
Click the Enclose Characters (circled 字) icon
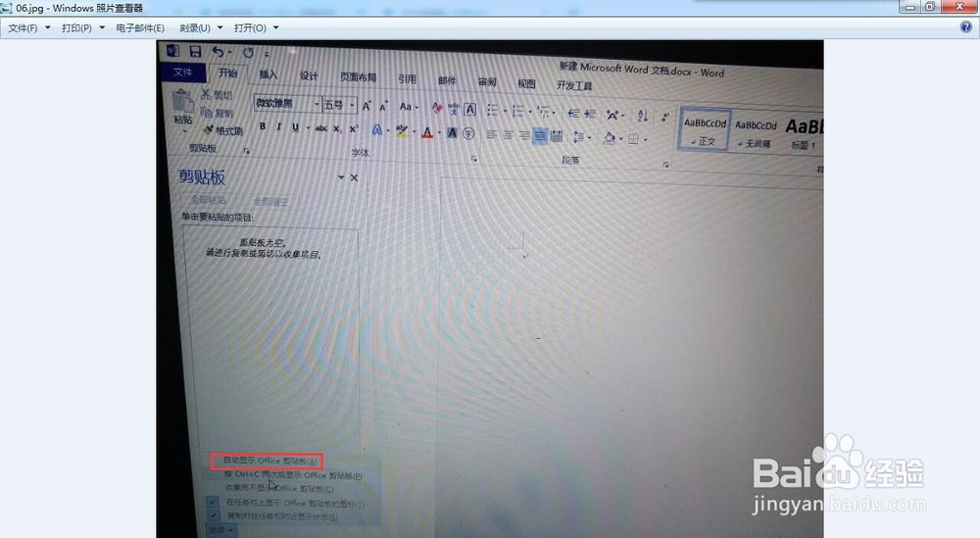[468, 133]
